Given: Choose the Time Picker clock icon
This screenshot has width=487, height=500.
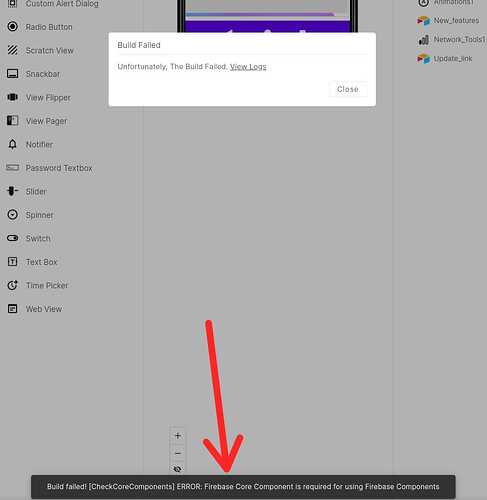Looking at the screenshot, I should (13, 285).
